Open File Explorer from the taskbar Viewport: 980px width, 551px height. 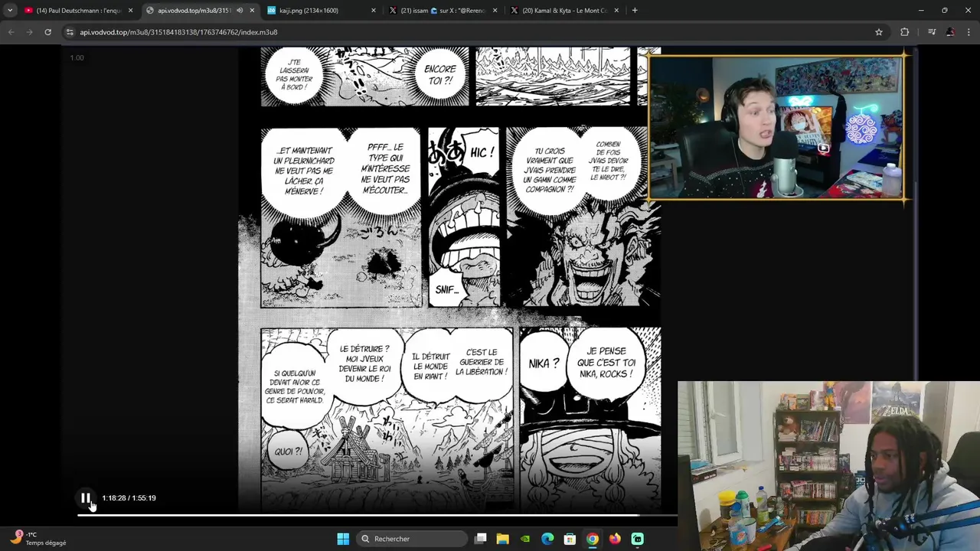coord(502,539)
